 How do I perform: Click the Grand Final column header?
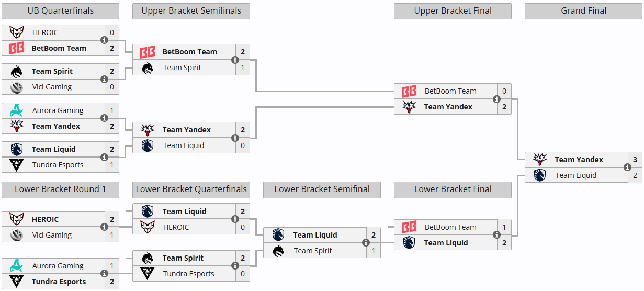[x=583, y=11]
